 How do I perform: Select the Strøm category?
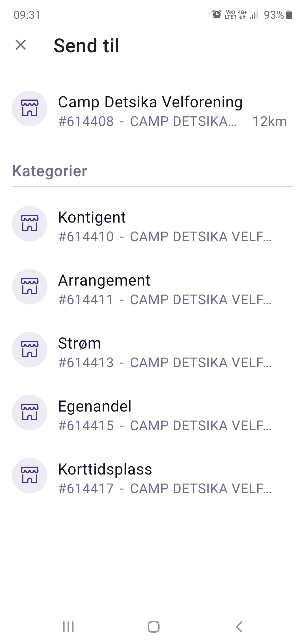tap(80, 343)
